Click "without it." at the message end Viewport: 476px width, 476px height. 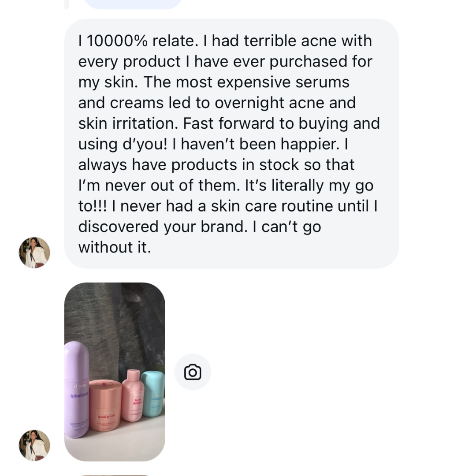[x=115, y=247]
